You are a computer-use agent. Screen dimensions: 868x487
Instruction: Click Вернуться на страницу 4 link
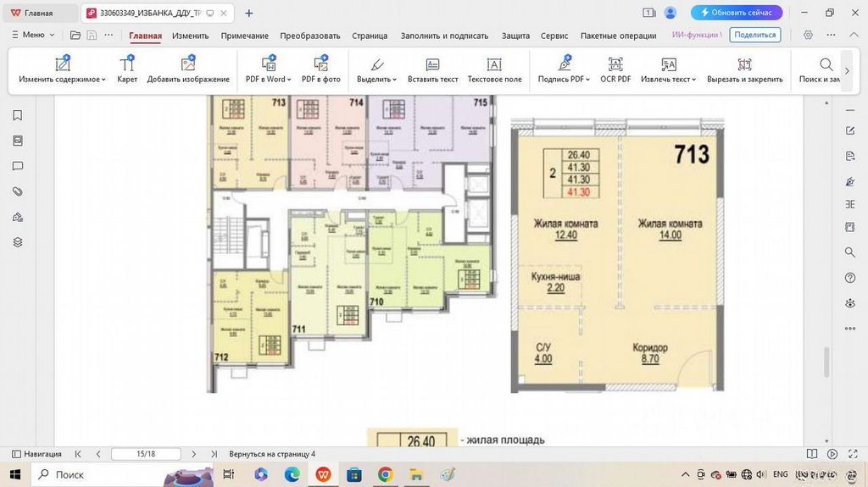point(272,454)
